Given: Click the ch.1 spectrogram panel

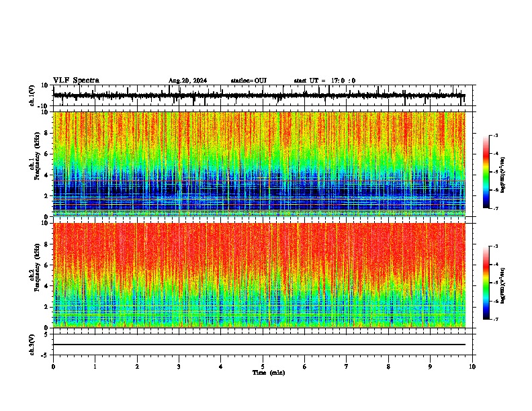Looking at the screenshot, I should pyautogui.click(x=259, y=164).
